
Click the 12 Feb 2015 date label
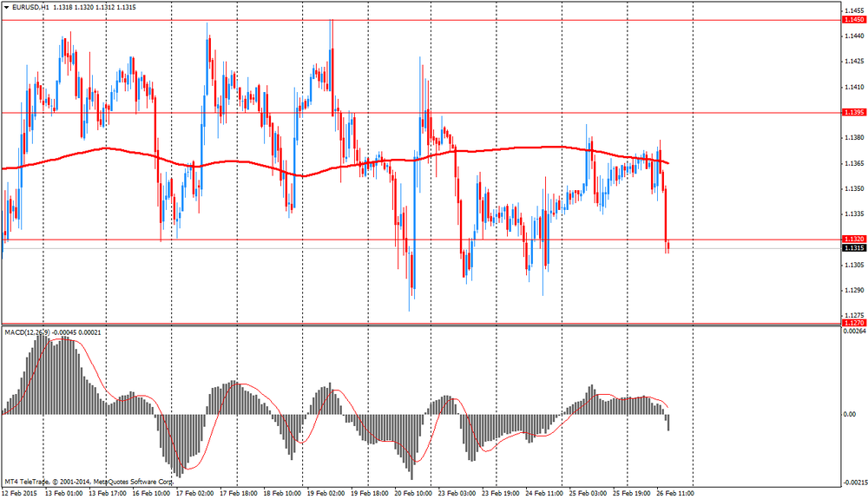(x=20, y=494)
